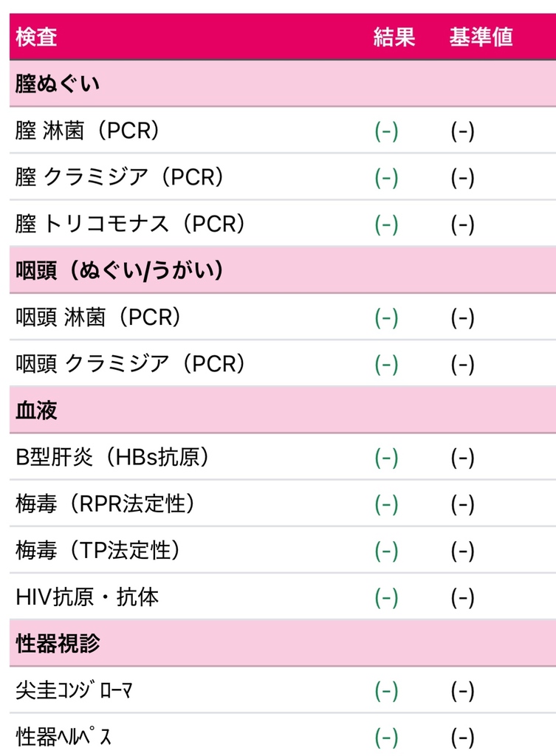Tap the 梅毒（RPR法定性）test name
The height and width of the screenshot is (756, 556).
pos(106,504)
